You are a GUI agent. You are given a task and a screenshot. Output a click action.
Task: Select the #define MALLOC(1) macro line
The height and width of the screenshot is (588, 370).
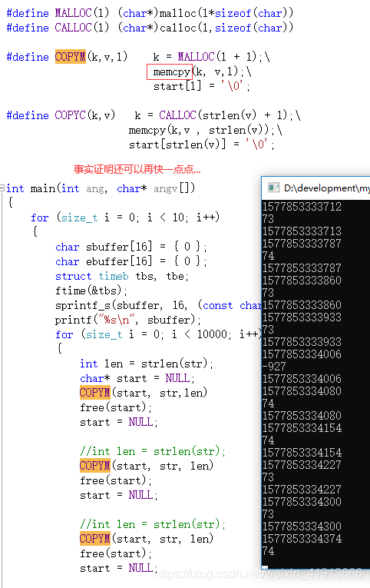[150, 13]
